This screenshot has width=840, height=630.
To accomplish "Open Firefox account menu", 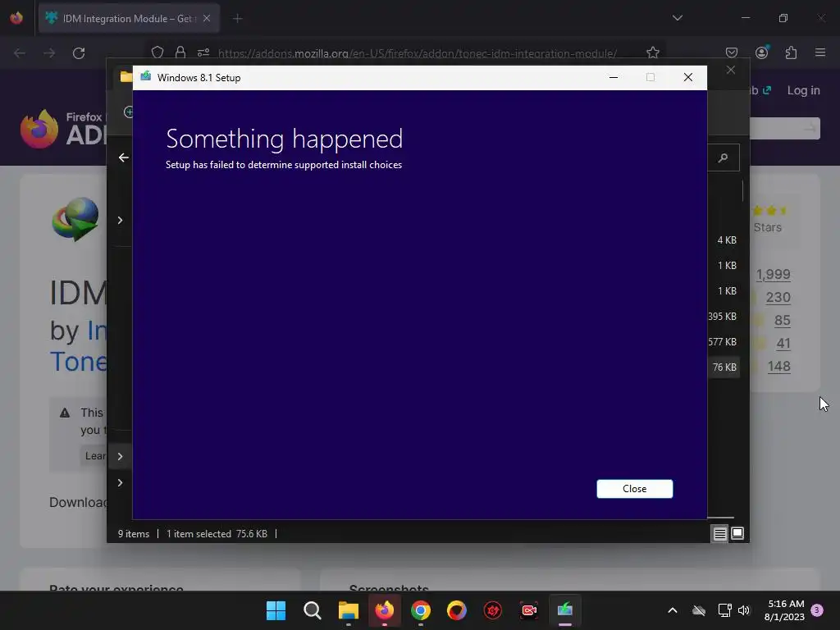I will click(762, 52).
